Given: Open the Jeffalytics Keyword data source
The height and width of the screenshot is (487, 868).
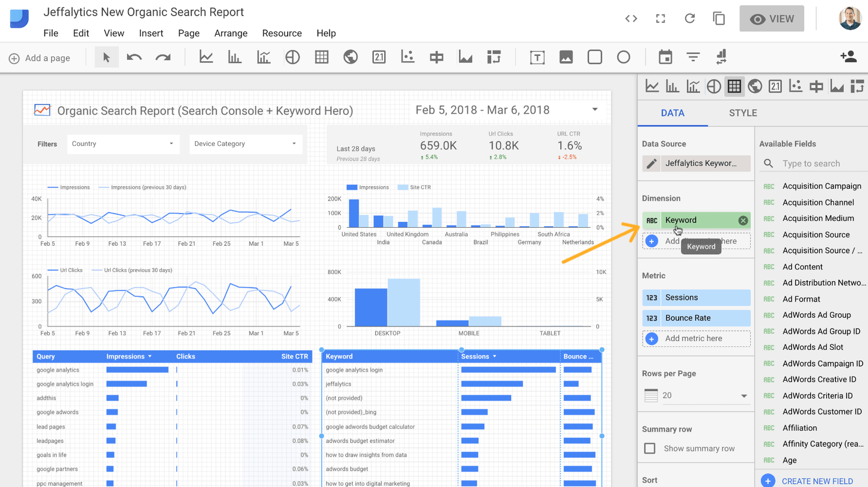Looking at the screenshot, I should coord(705,163).
